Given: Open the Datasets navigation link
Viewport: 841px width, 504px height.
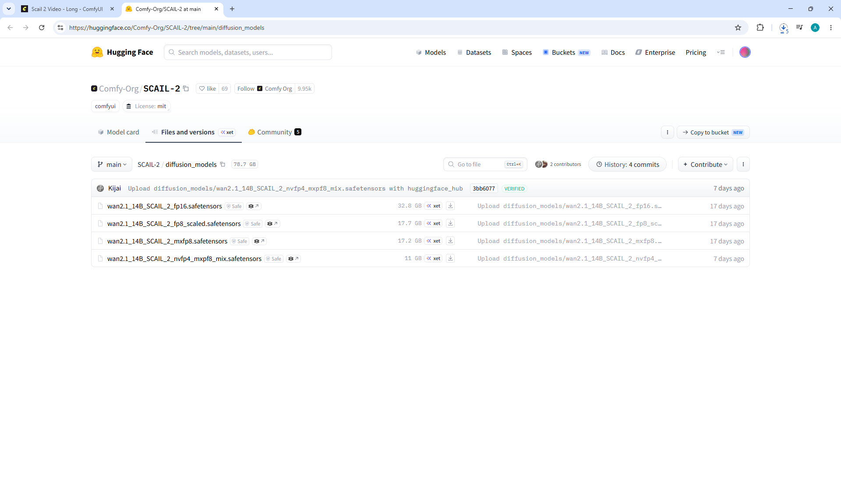Looking at the screenshot, I should (x=474, y=53).
